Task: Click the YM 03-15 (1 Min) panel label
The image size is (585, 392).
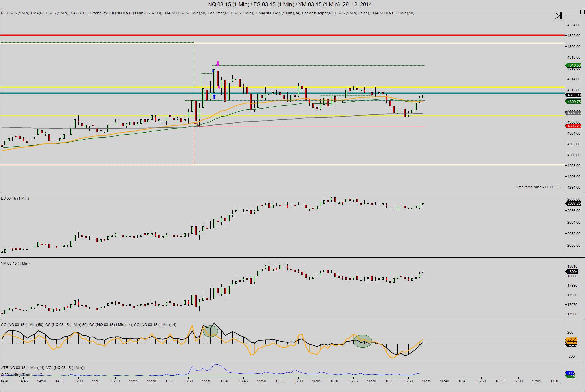Action: coord(15,263)
